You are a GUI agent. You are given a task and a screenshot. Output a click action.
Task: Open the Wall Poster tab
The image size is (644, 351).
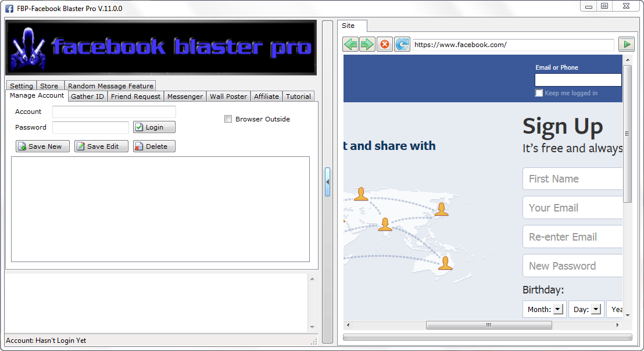(228, 96)
